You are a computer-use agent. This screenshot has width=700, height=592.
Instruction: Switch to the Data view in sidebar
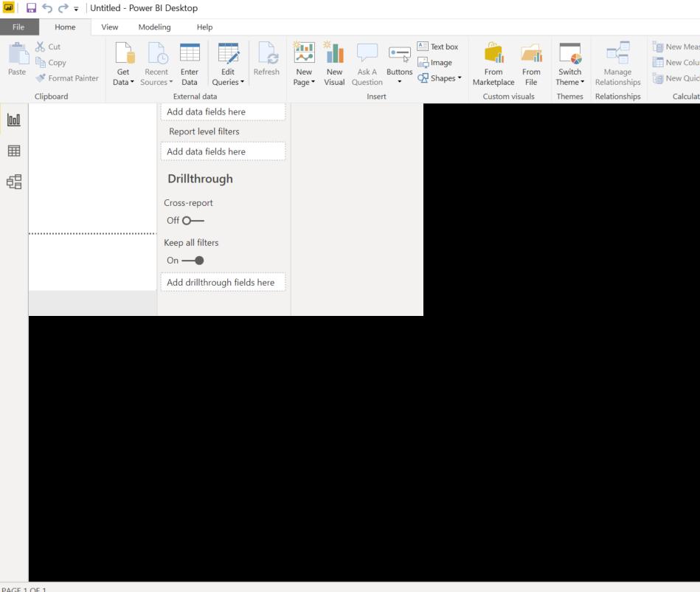coord(13,151)
